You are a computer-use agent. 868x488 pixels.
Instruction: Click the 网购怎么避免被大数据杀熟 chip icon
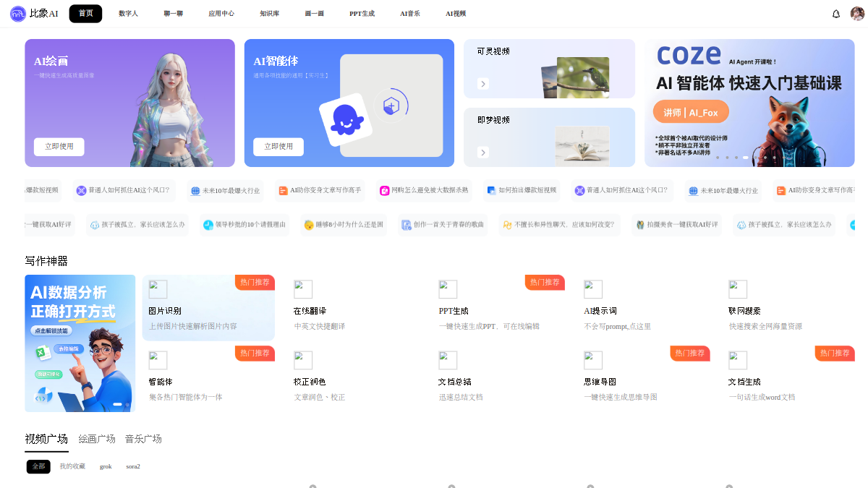pyautogui.click(x=385, y=191)
